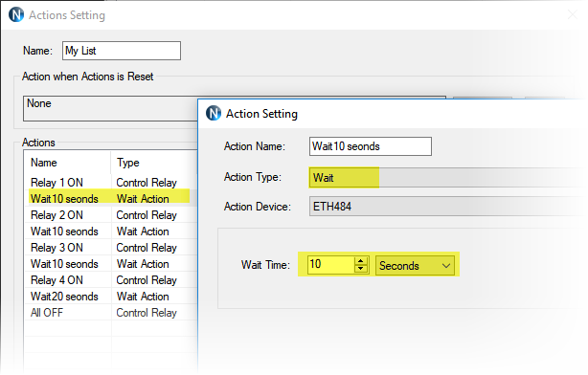Click Control Relay type in Relay 2 ON row
Image resolution: width=588 pixels, height=375 pixels.
147,215
